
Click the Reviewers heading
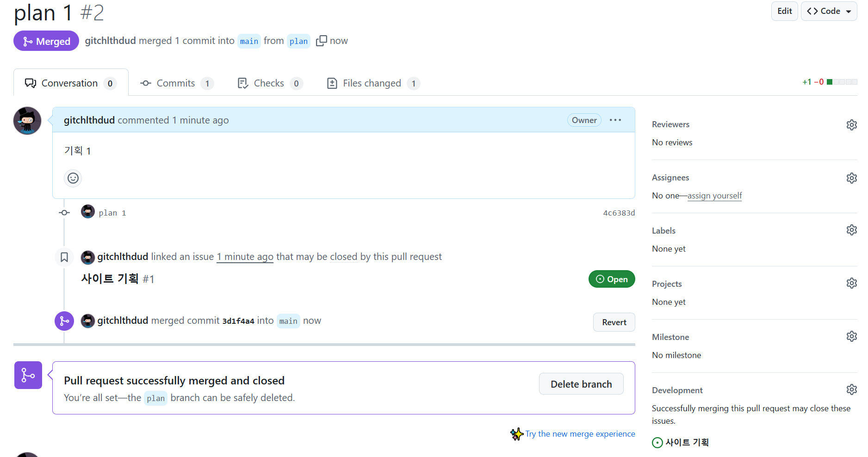coord(670,124)
